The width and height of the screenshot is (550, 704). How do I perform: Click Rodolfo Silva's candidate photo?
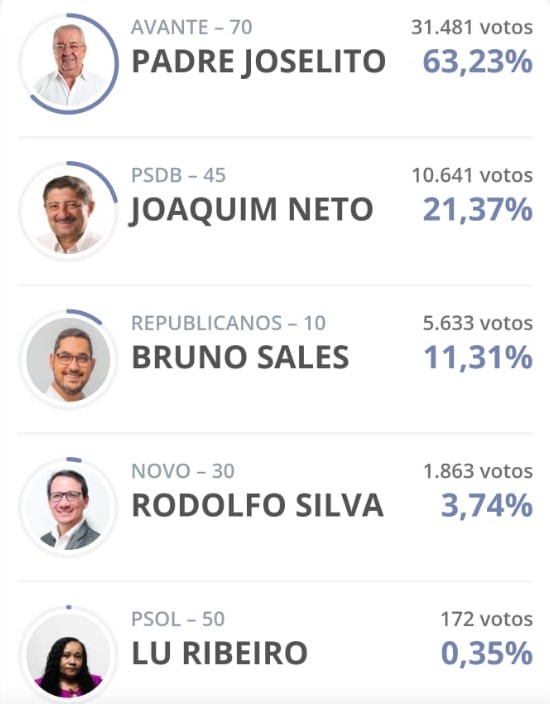(x=68, y=507)
